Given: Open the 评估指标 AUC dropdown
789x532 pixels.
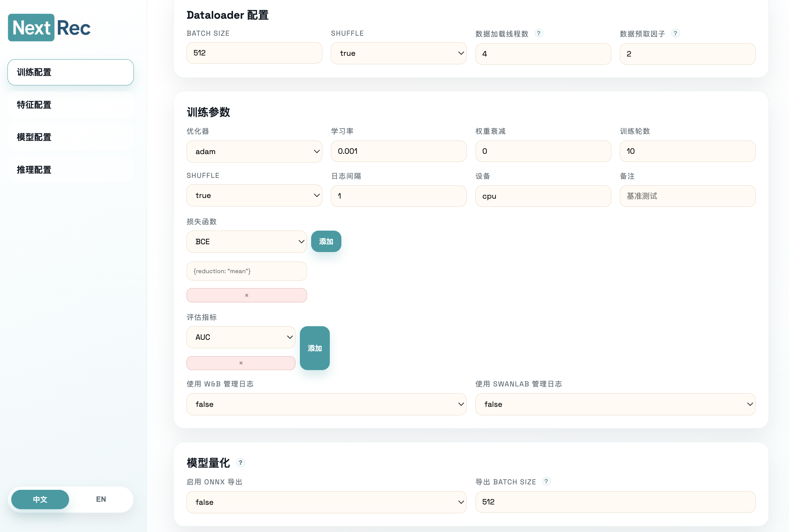Looking at the screenshot, I should coord(241,337).
